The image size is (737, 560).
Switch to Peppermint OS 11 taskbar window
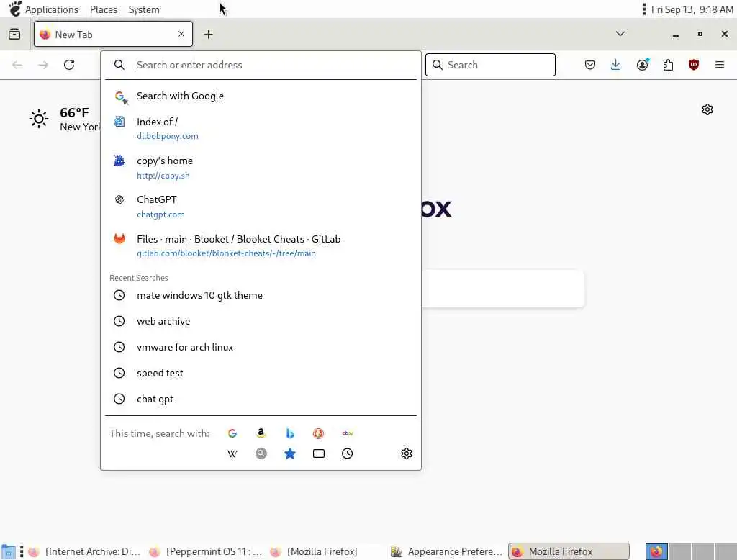[x=205, y=551]
